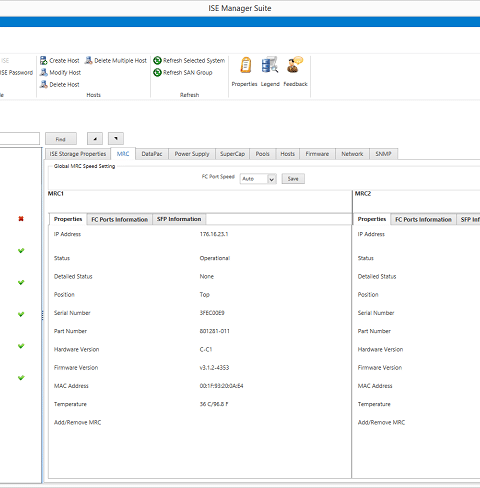
Task: Click the Create Host label
Action: (x=64, y=61)
